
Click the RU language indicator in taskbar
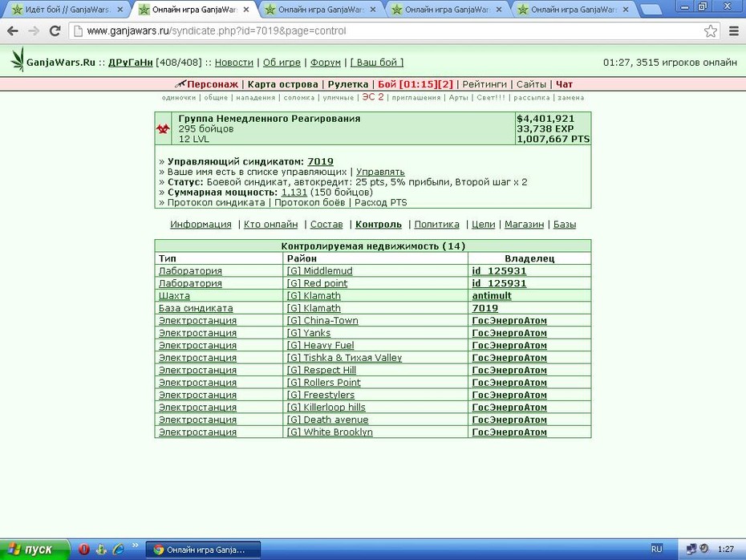(x=656, y=549)
